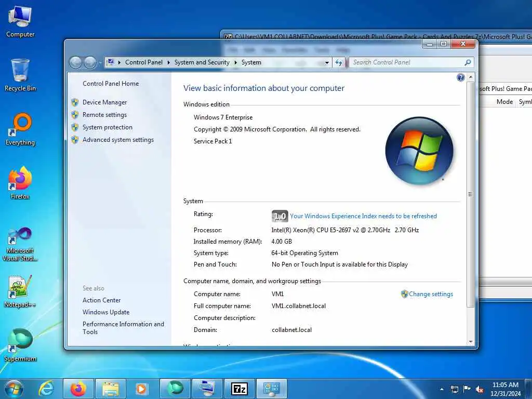Navigate to Control Panel breadcrumb
Viewport: 532px width, 399px height.
pyautogui.click(x=144, y=62)
